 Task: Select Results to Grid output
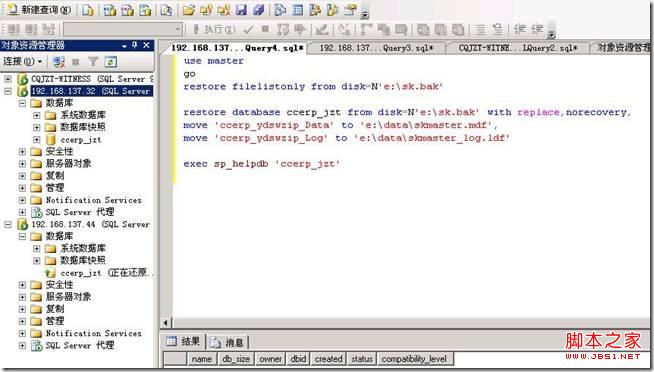pyautogui.click(x=440, y=29)
